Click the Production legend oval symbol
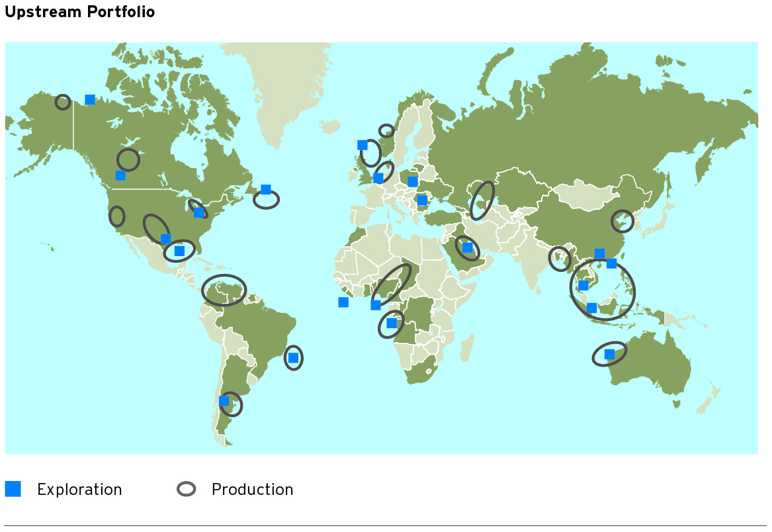Image resolution: width=772 pixels, height=532 pixels. pyautogui.click(x=187, y=489)
